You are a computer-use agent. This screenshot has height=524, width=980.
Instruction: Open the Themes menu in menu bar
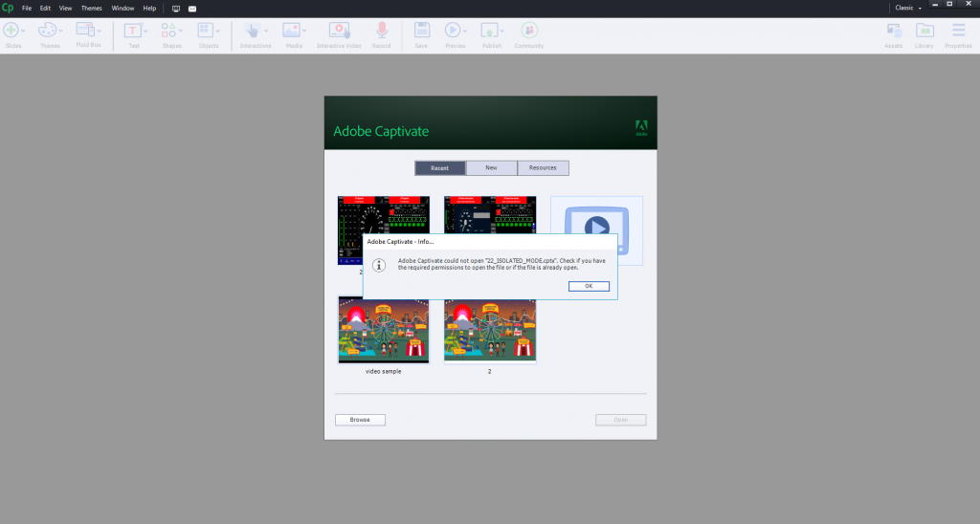point(91,8)
